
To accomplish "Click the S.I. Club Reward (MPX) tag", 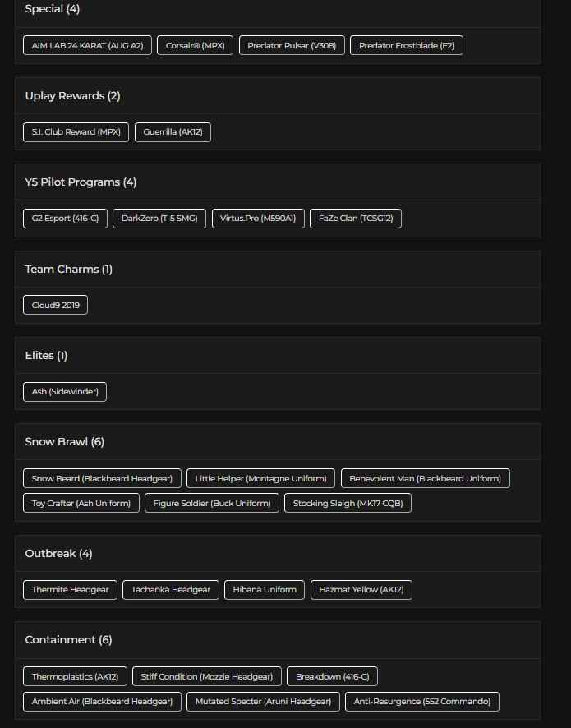I will coord(76,132).
